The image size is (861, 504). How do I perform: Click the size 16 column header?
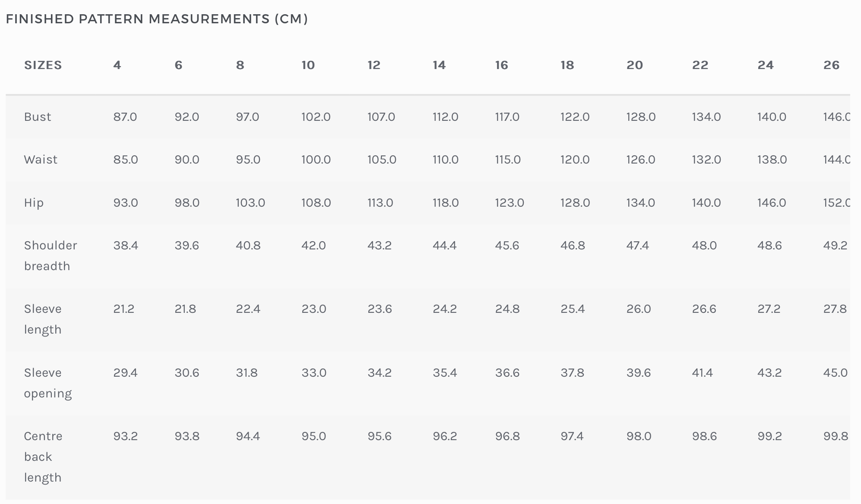click(501, 65)
